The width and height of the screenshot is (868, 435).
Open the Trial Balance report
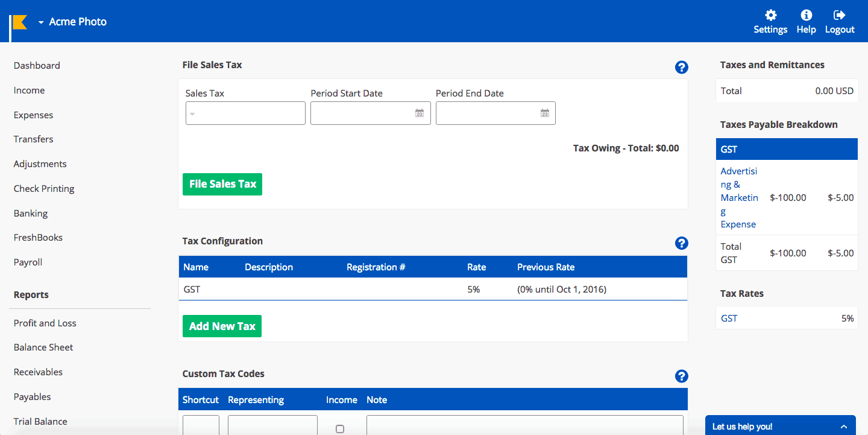pos(40,422)
